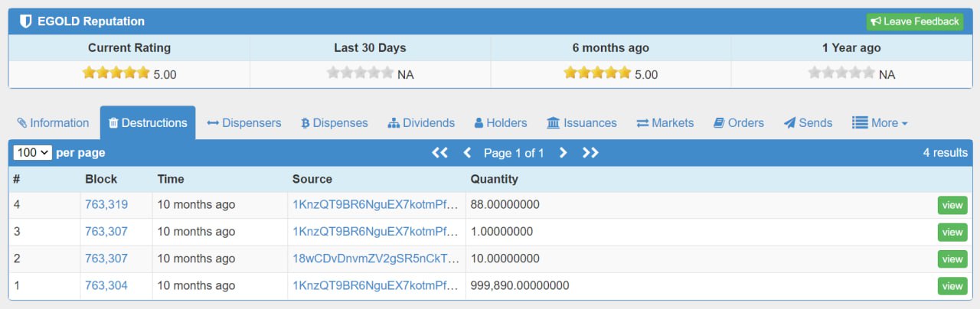Open source address 1KnzQT9BR6... in row 4

(375, 204)
